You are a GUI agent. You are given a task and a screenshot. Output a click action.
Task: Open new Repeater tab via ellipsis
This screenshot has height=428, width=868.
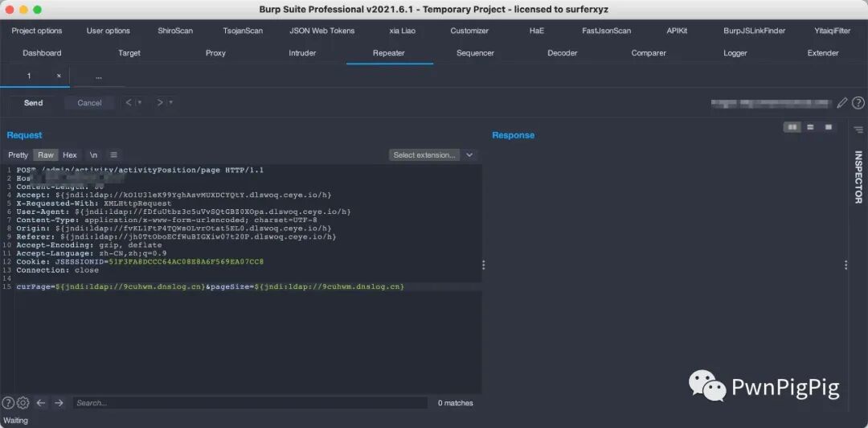pyautogui.click(x=99, y=77)
